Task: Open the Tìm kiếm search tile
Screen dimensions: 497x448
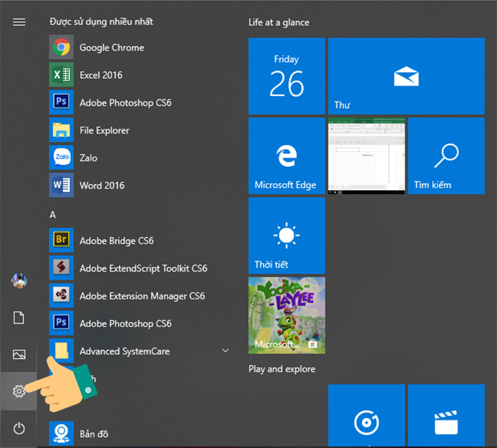Action: coord(447,156)
